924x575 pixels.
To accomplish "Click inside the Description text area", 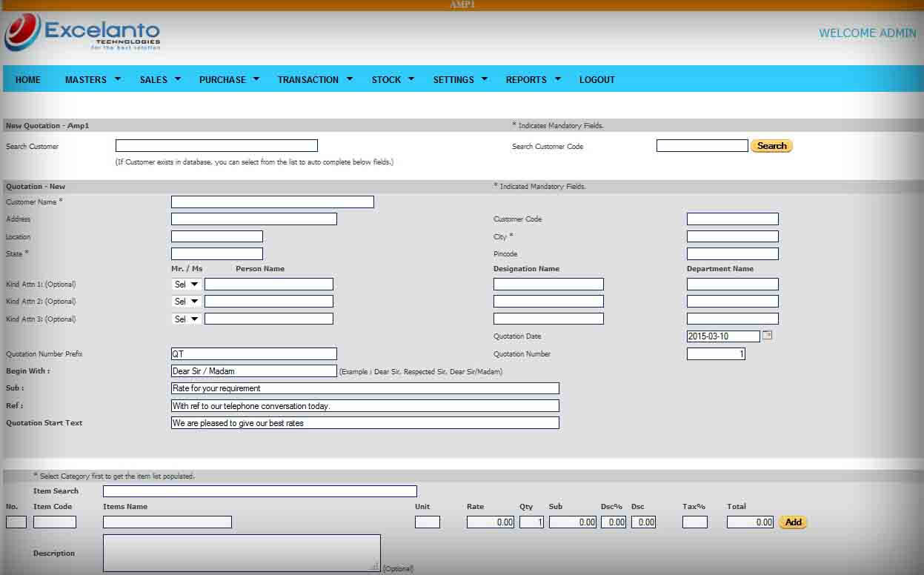I will [x=242, y=552].
